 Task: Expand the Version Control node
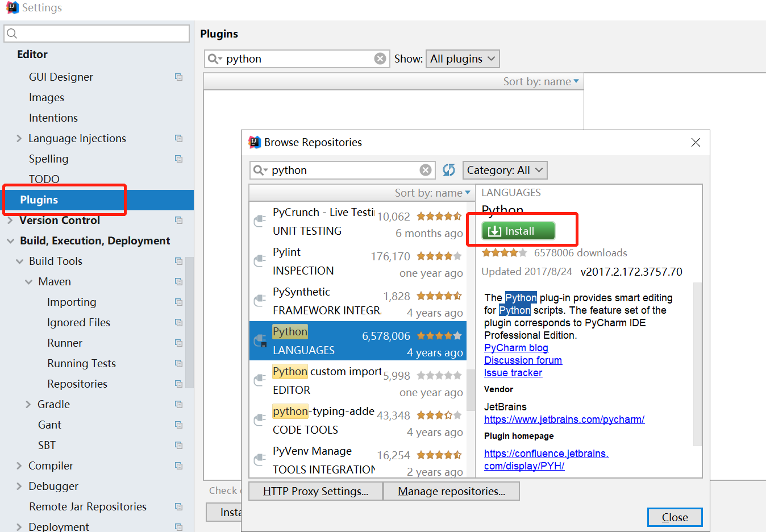tap(10, 220)
